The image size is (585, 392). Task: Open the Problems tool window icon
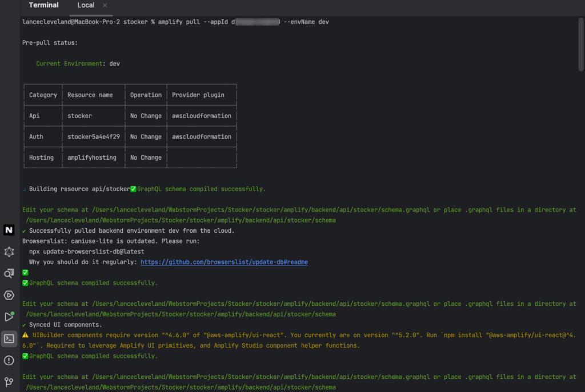pyautogui.click(x=9, y=360)
